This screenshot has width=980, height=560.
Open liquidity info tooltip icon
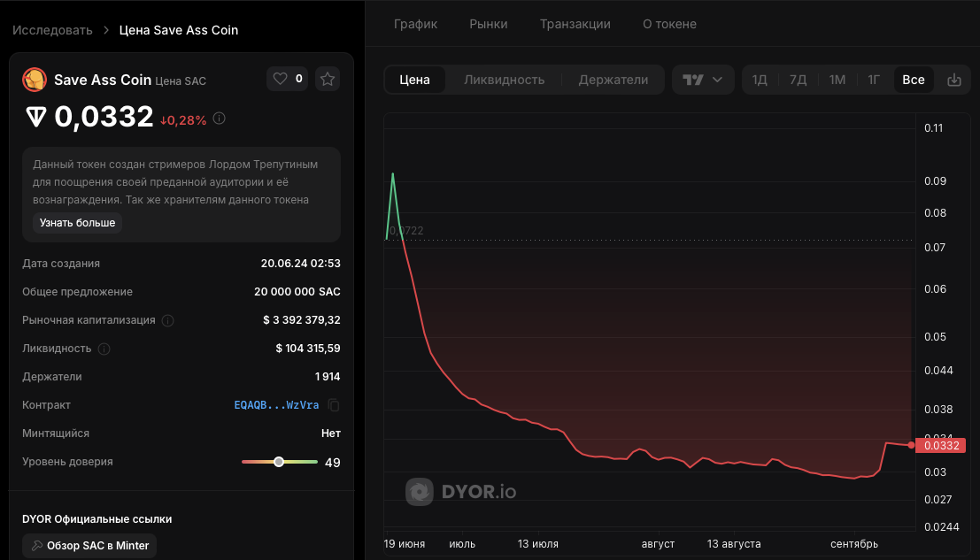[104, 349]
